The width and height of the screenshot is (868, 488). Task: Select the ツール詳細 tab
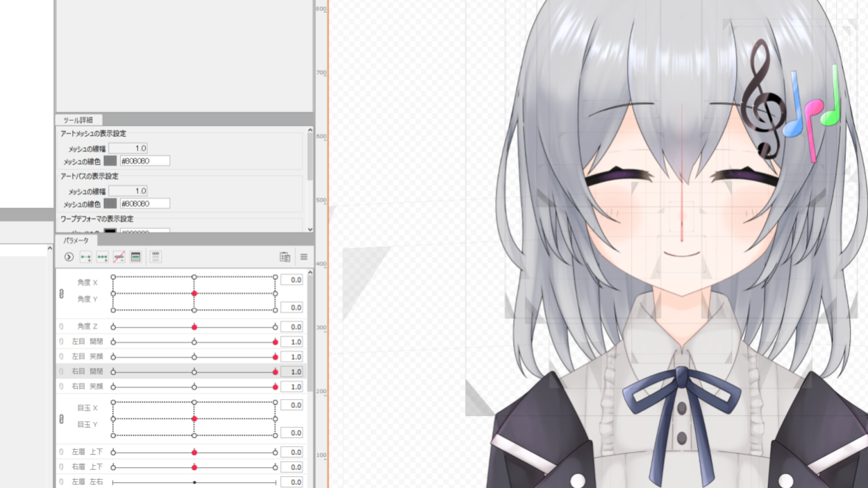[x=78, y=120]
